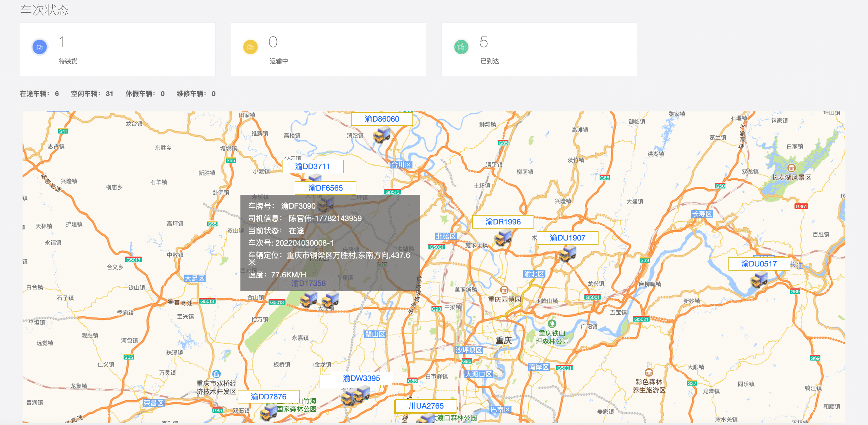The height and width of the screenshot is (425, 868).
Task: Click the 休假车辆 count text
Action: 145,94
